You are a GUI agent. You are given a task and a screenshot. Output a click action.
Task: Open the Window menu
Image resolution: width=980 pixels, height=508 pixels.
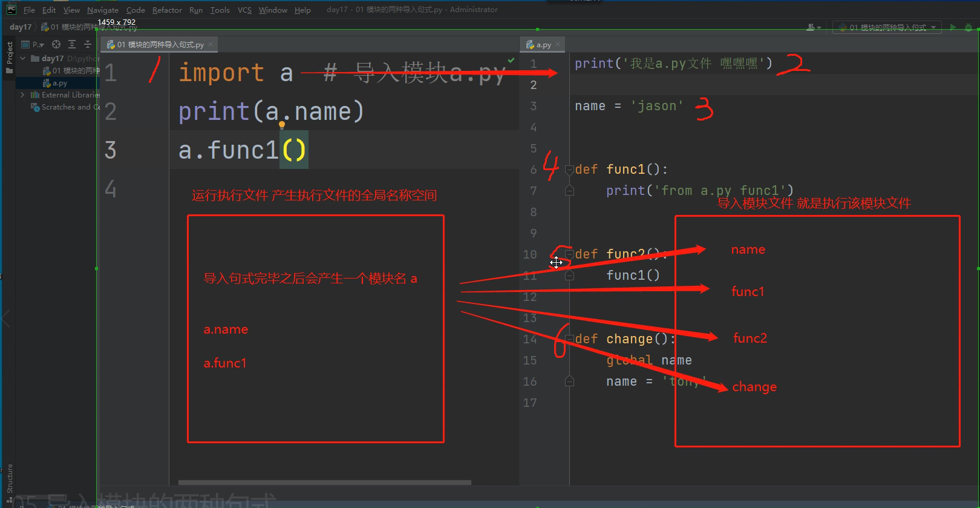click(273, 10)
